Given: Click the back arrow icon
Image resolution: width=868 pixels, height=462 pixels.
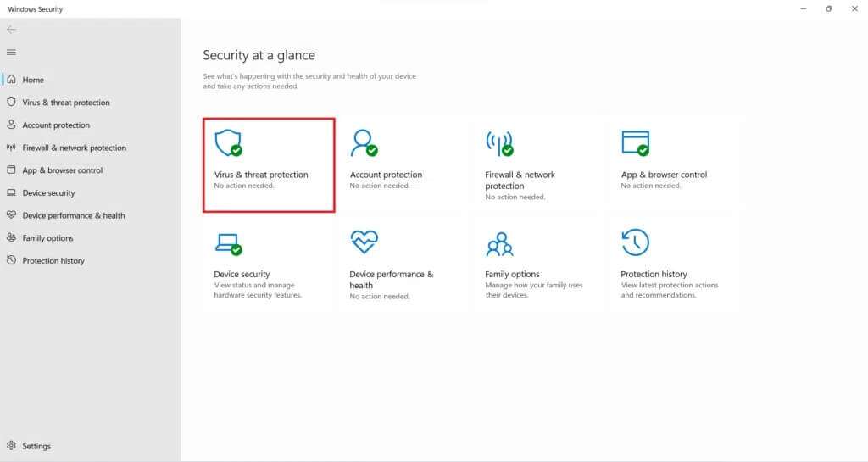Looking at the screenshot, I should pyautogui.click(x=11, y=30).
